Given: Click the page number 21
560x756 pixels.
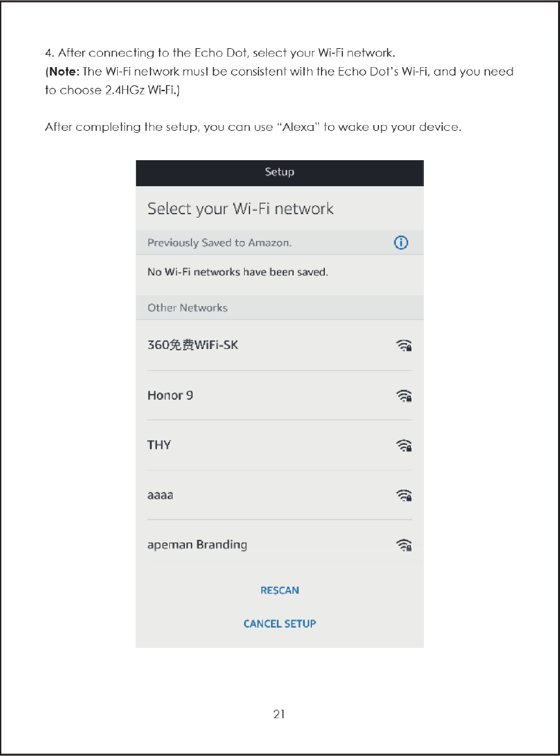Looking at the screenshot, I should 279,714.
